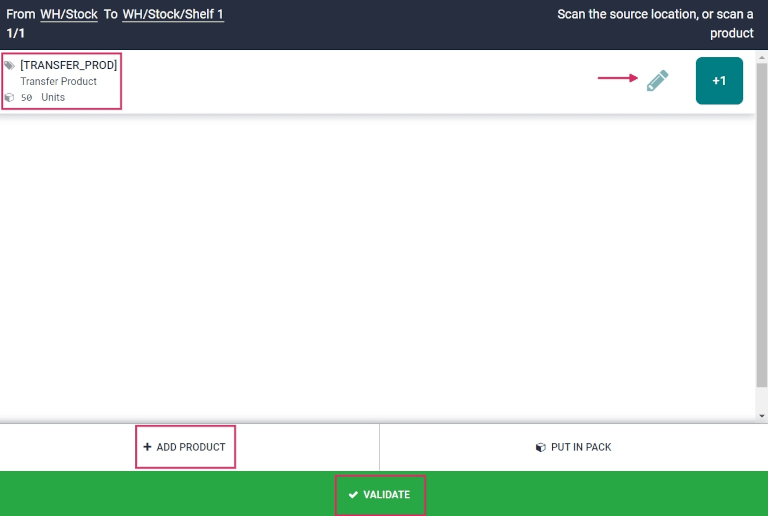Click the vertical scrollbar thumb
The height and width of the screenshot is (516, 768).
(761, 220)
